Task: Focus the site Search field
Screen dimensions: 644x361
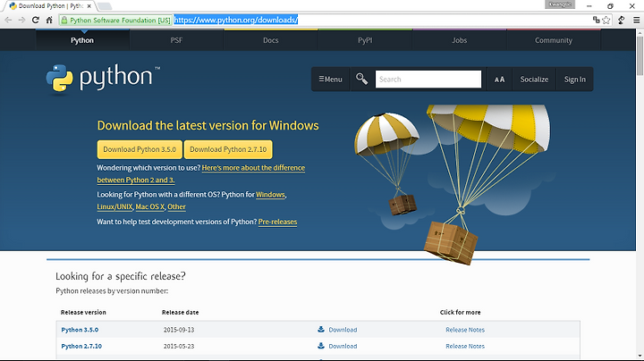Action: point(428,80)
